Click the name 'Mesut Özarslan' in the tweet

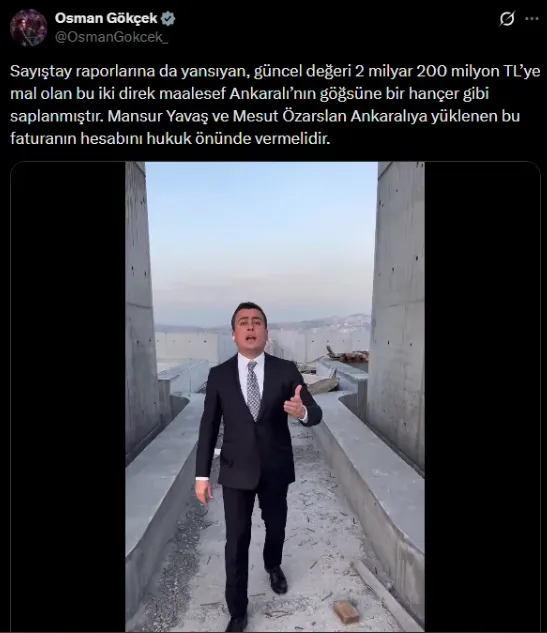pos(289,116)
